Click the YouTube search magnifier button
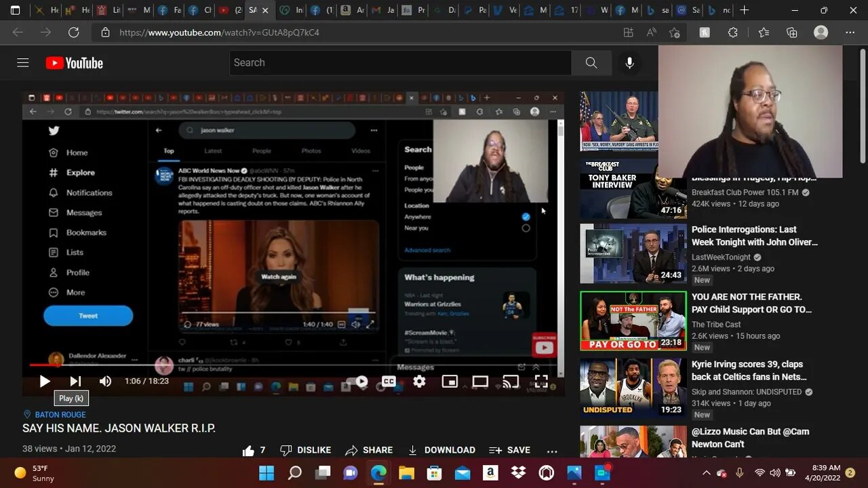Screen dimensions: 868x488 (591, 63)
